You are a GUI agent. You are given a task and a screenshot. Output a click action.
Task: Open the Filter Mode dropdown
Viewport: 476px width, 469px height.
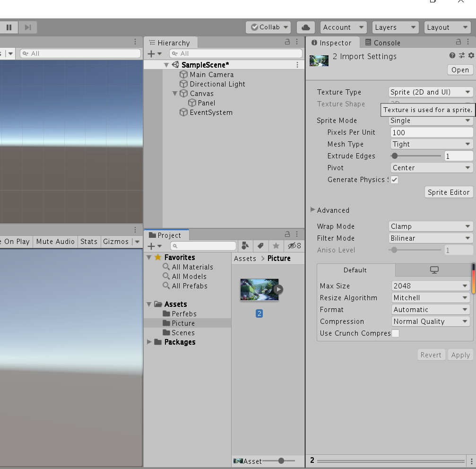pos(431,238)
